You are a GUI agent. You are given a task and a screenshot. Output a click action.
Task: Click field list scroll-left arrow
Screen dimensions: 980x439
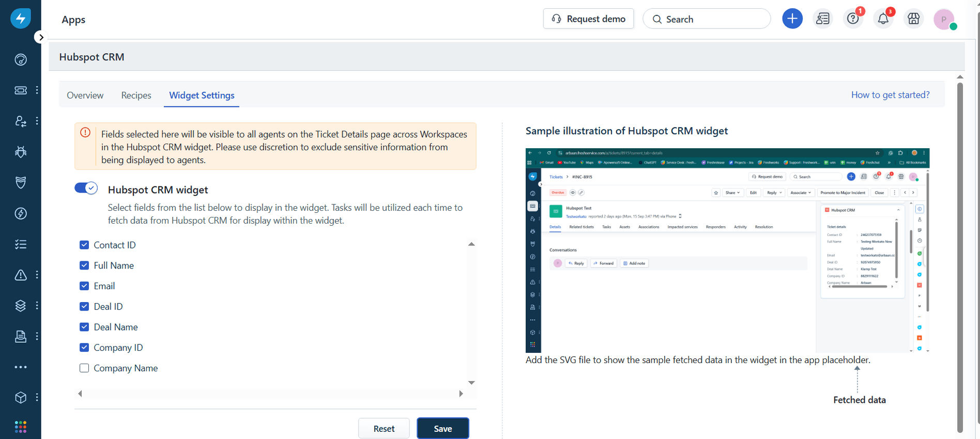click(x=80, y=394)
